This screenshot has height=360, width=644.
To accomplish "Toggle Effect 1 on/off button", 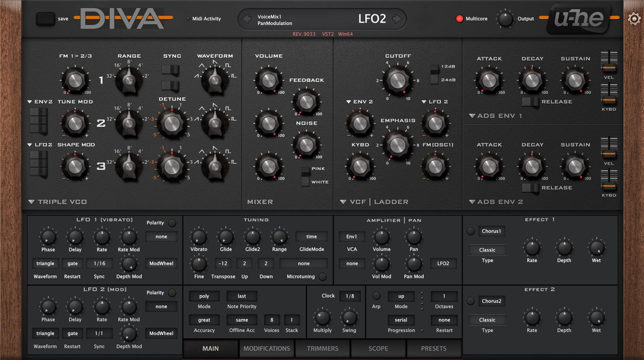I will [x=471, y=231].
